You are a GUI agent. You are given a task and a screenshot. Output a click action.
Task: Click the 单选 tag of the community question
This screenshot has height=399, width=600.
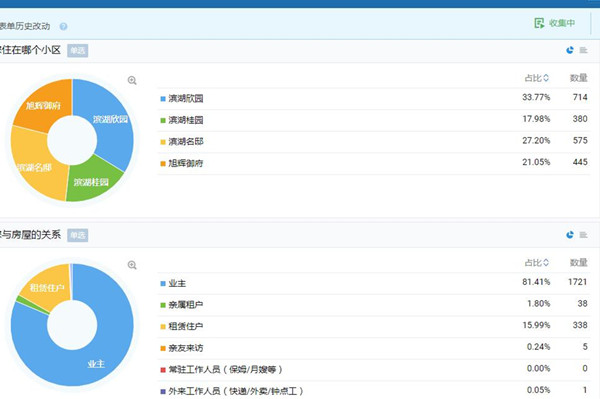78,50
